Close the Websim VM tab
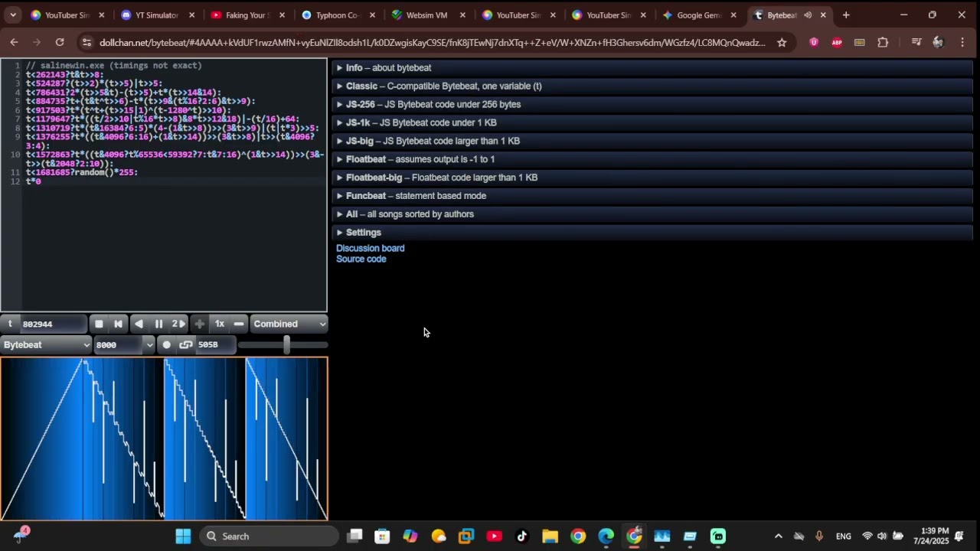 [462, 15]
